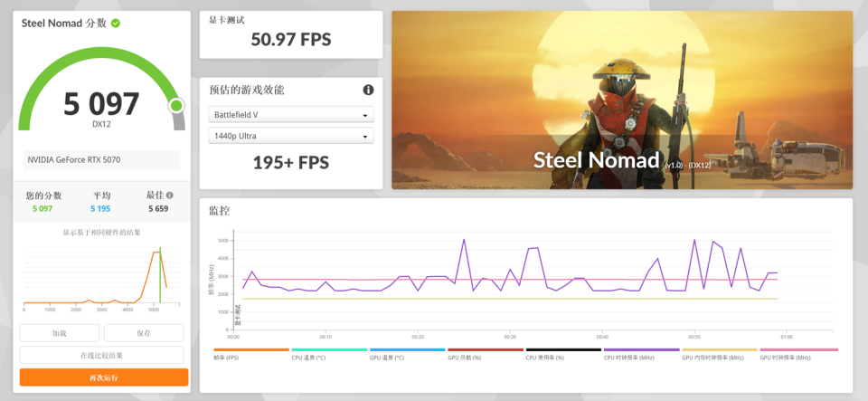Viewport: 868px width, 401px height.
Task: Click the NVIDIA GeForce RTX 5070 field
Action: click(x=102, y=160)
